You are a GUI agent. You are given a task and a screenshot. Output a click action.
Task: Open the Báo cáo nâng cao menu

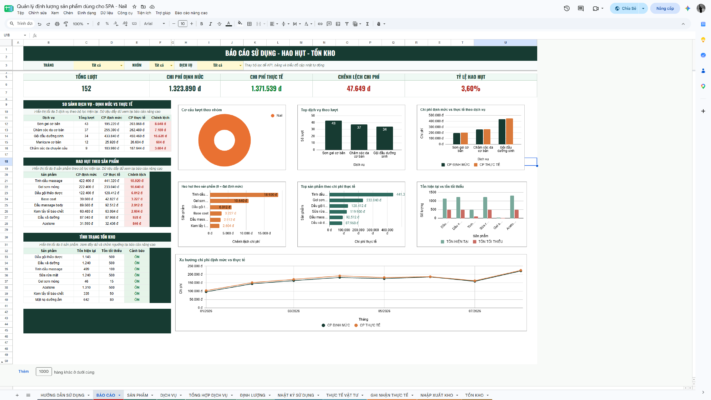(191, 13)
